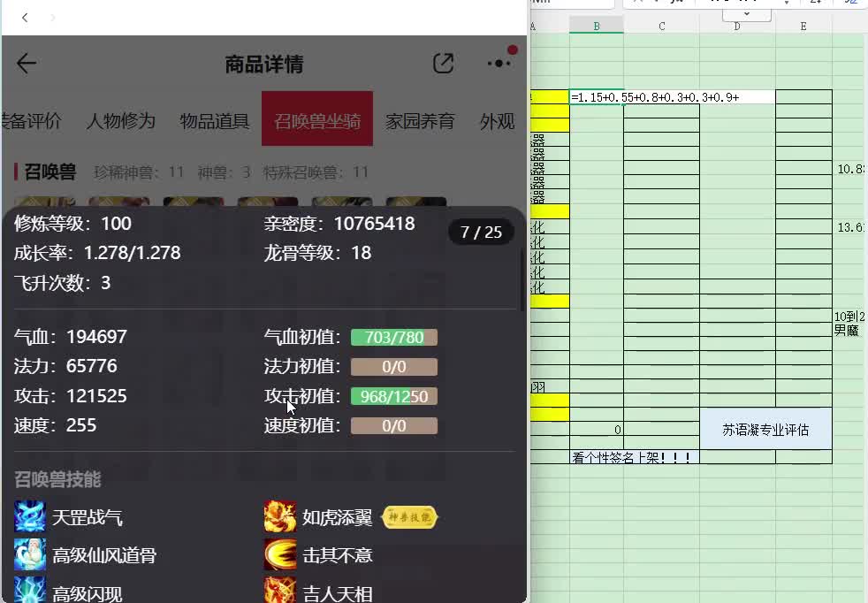Screen dimensions: 868x603
Task: Select the 吉人天相 skill icon
Action: point(279,591)
